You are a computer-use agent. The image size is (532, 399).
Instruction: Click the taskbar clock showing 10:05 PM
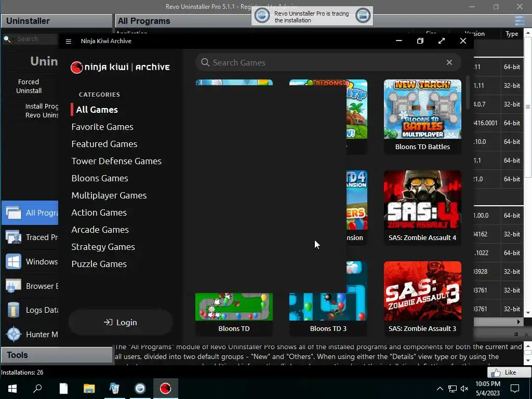[x=487, y=389]
